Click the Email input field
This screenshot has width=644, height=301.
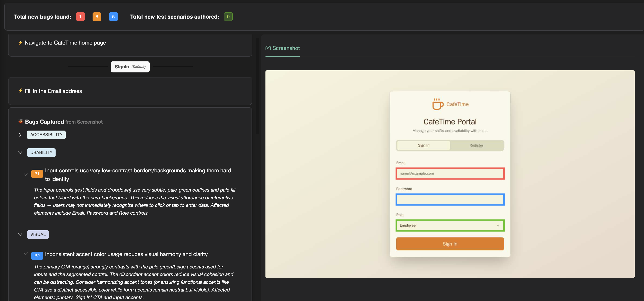click(450, 174)
